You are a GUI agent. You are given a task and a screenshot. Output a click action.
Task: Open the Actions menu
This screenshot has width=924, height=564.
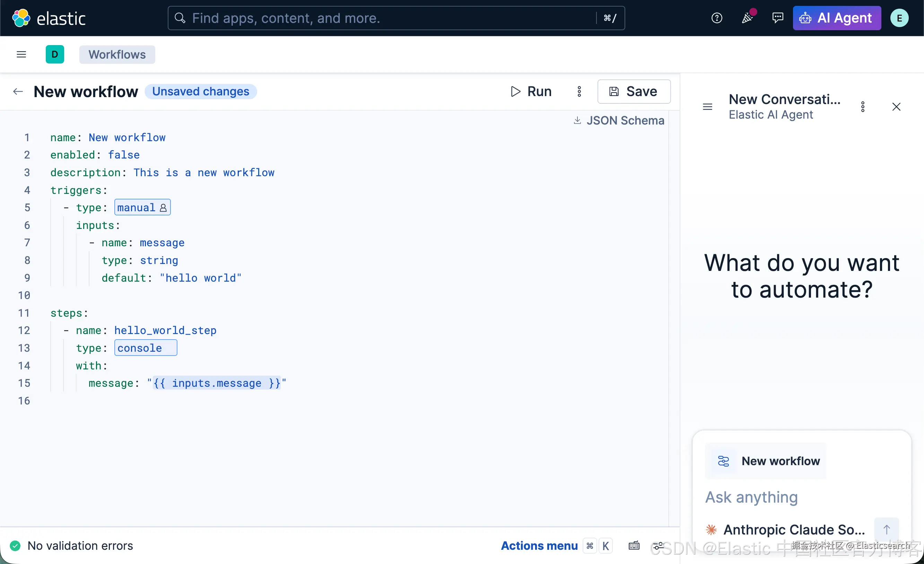tap(539, 545)
